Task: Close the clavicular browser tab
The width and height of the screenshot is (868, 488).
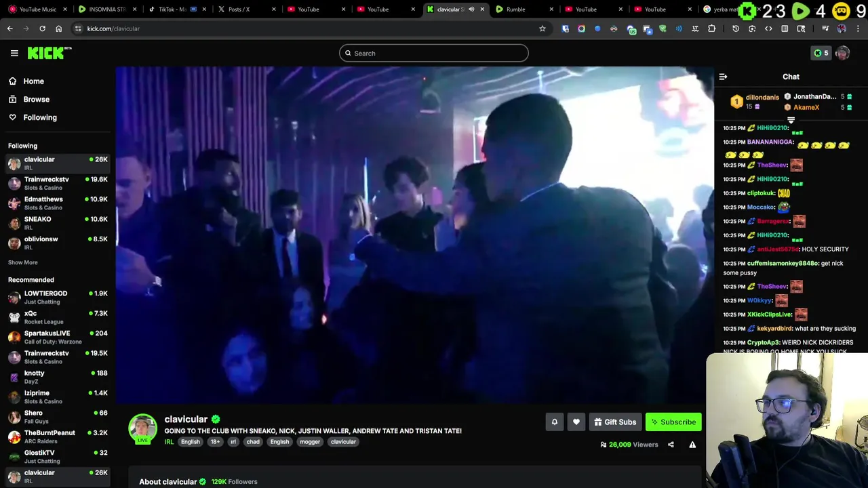Action: coord(482,9)
